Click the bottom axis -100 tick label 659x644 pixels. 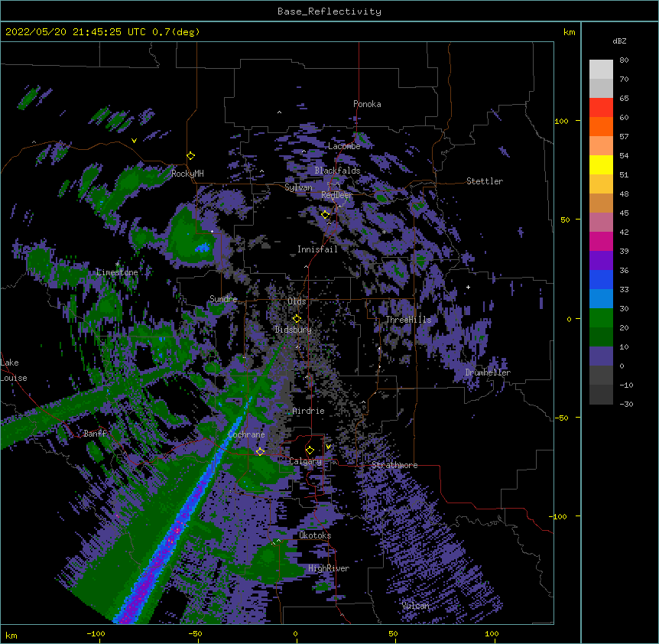tap(96, 634)
